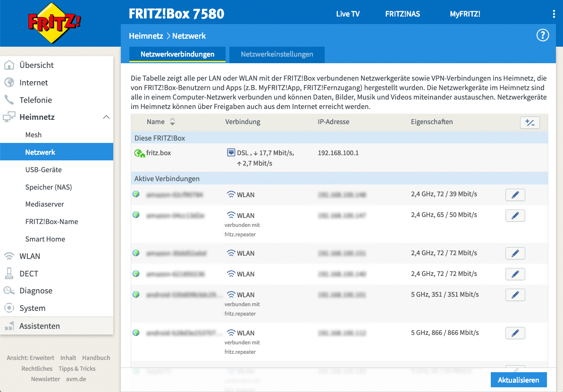Open the three-dot options menu
Image resolution: width=563 pixels, height=392 pixels.
tap(554, 14)
